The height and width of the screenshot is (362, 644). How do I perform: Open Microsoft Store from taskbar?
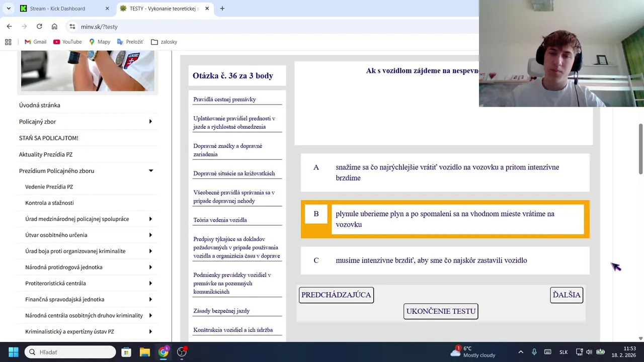pos(126,352)
